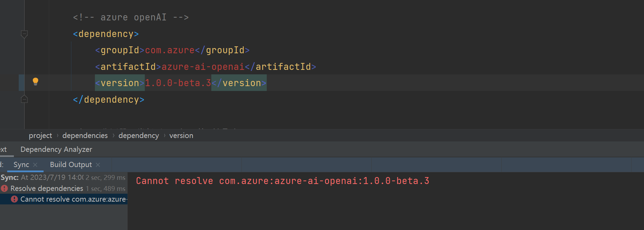Screen dimensions: 644x230
Task: Close the Sync tab
Action: coord(35,165)
